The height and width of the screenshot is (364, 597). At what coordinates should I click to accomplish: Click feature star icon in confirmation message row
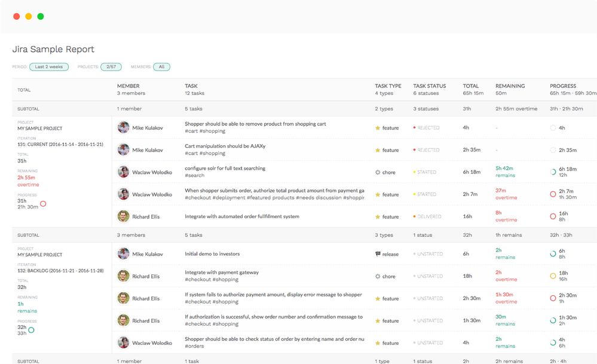click(x=378, y=321)
